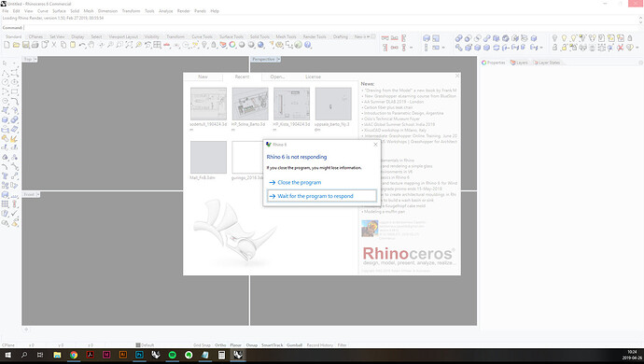Toggle Gumball in the status bar
644x364 pixels.
click(x=294, y=345)
